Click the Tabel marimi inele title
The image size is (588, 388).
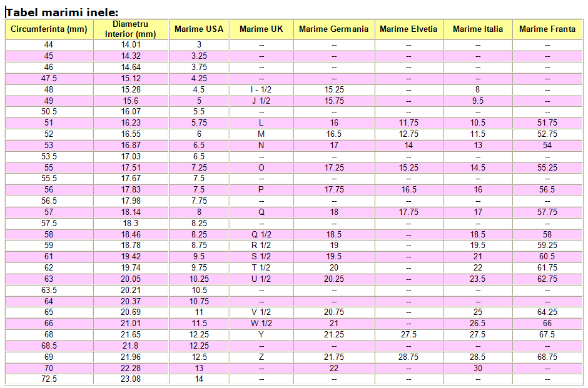click(63, 12)
